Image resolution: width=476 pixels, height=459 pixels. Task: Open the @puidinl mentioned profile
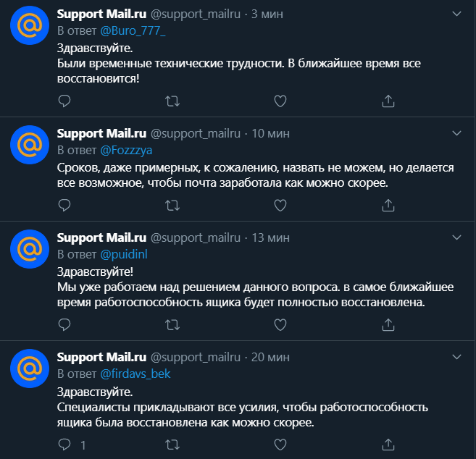pos(123,254)
